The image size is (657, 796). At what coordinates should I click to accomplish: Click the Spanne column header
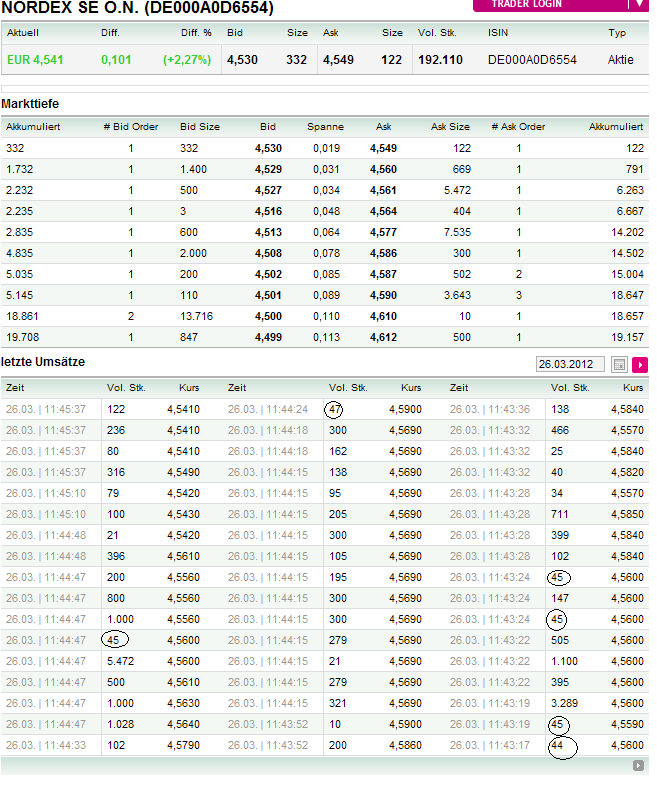[x=326, y=127]
